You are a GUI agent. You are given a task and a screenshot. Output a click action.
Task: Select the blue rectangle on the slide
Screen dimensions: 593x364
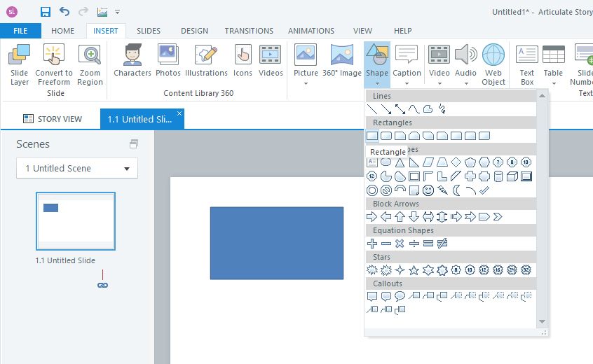pyautogui.click(x=277, y=243)
